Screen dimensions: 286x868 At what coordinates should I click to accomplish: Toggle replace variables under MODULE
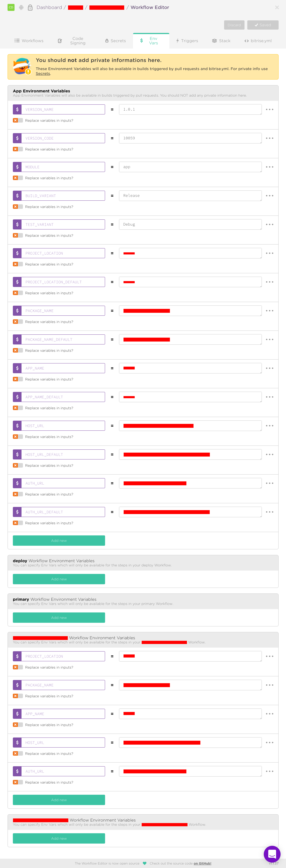click(x=18, y=178)
